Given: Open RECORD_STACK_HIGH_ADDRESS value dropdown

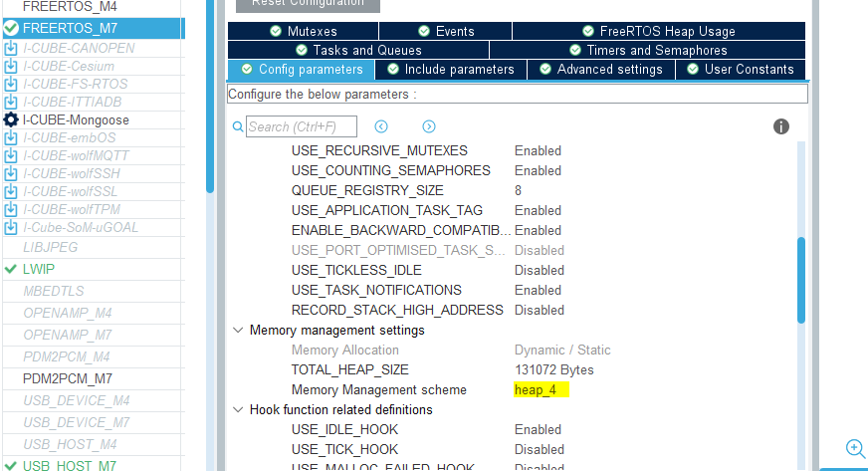Looking at the screenshot, I should pyautogui.click(x=540, y=311).
